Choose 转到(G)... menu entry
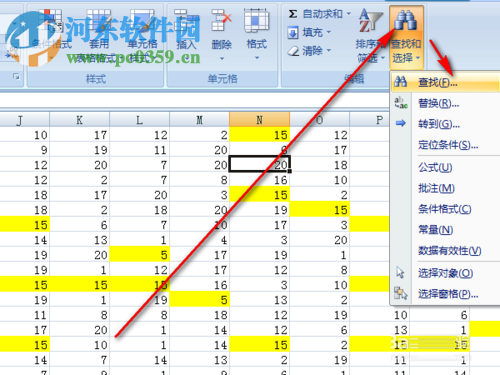500x375 pixels. pos(446,124)
